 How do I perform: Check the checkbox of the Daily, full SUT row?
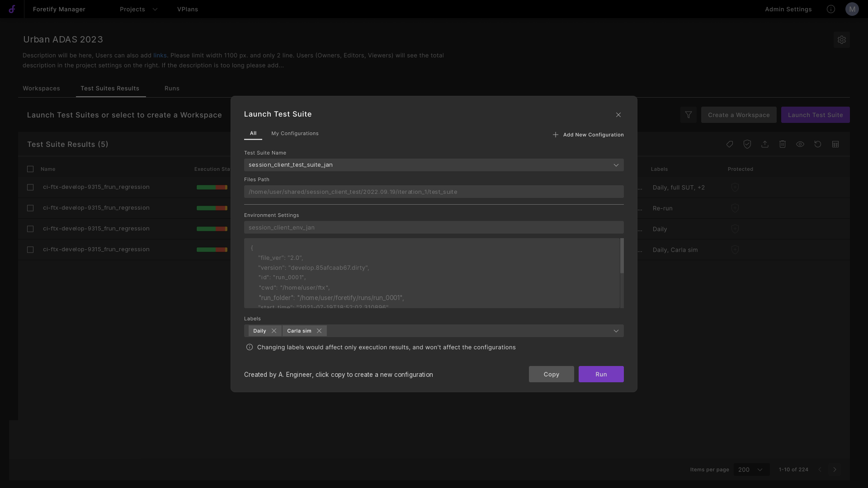tap(30, 187)
